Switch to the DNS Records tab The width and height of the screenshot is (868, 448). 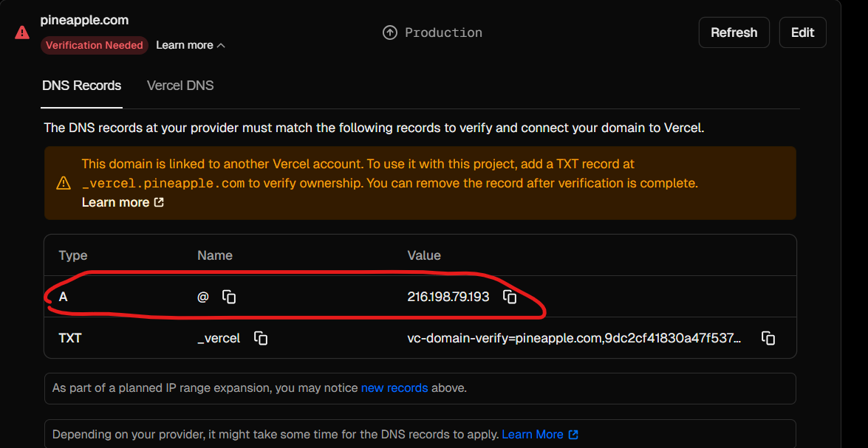[x=81, y=86]
